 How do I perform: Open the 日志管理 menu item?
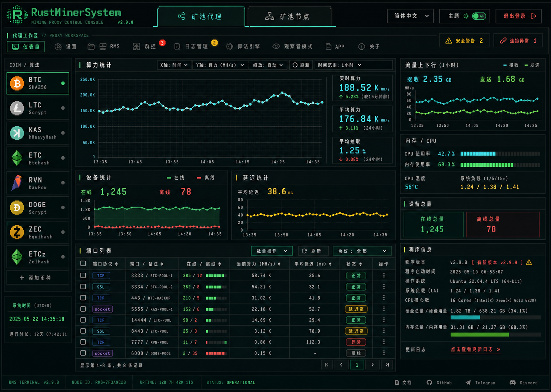pos(191,47)
